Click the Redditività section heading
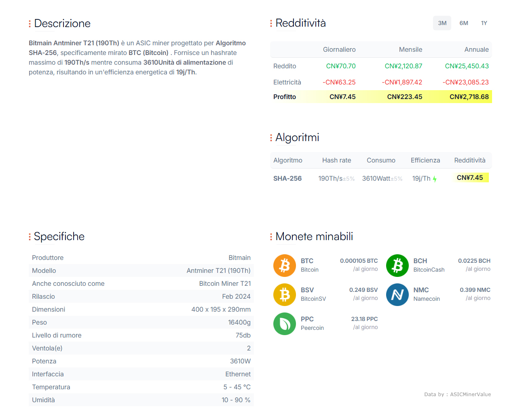The height and width of the screenshot is (420, 524). pyautogui.click(x=300, y=23)
